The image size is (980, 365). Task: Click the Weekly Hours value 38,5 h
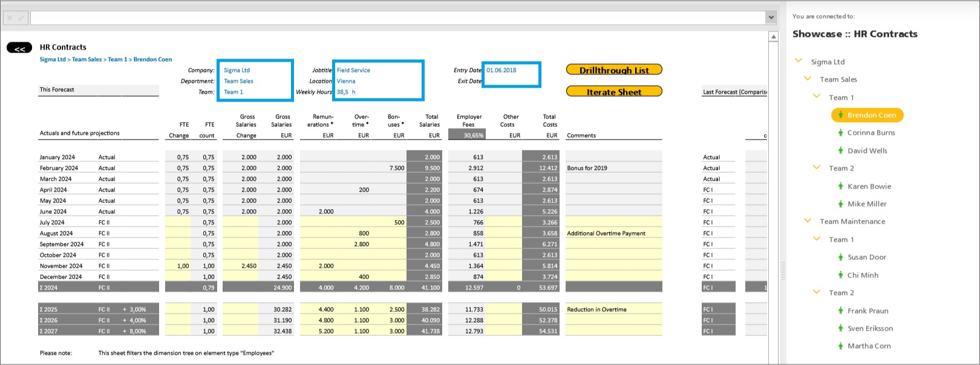(346, 92)
